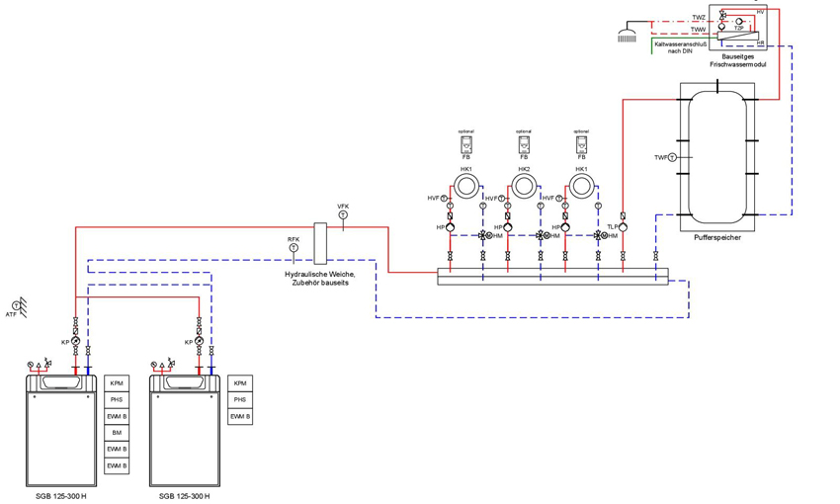The image size is (840, 504).
Task: Select the HP pump under HK2
Action: coord(507,227)
